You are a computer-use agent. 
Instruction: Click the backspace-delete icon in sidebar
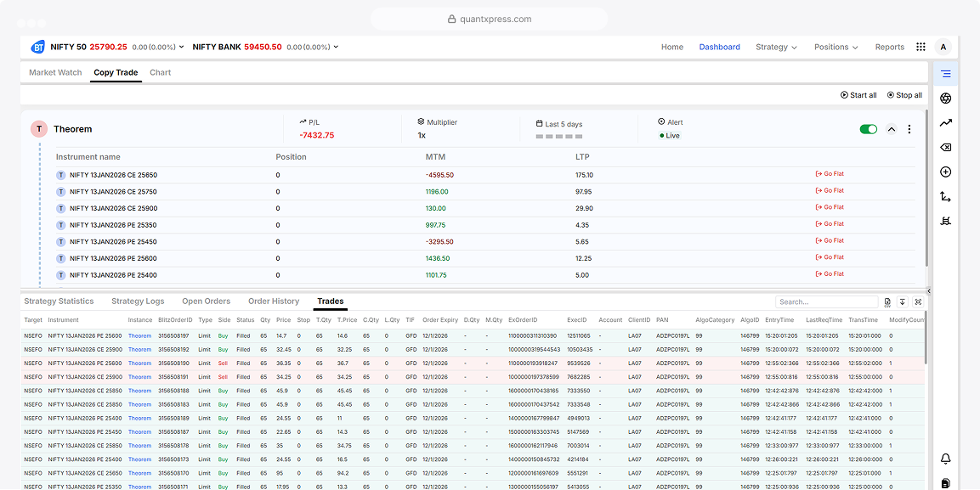(x=946, y=147)
